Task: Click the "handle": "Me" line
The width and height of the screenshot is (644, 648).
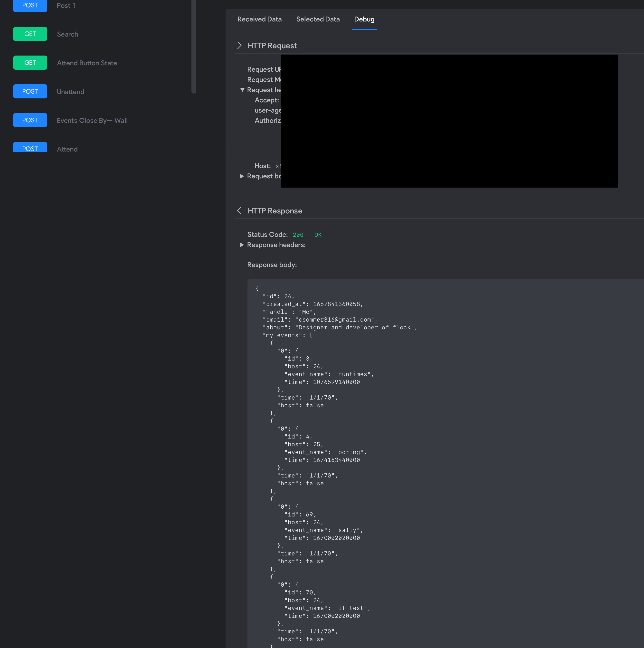Action: [289, 312]
